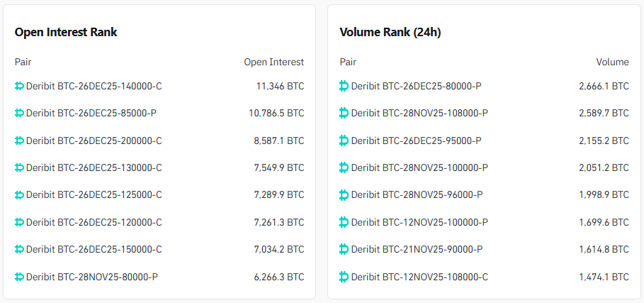Click Deribit icon beside BTC-21NOV25-90000-P
The height and width of the screenshot is (303, 644).
[344, 250]
